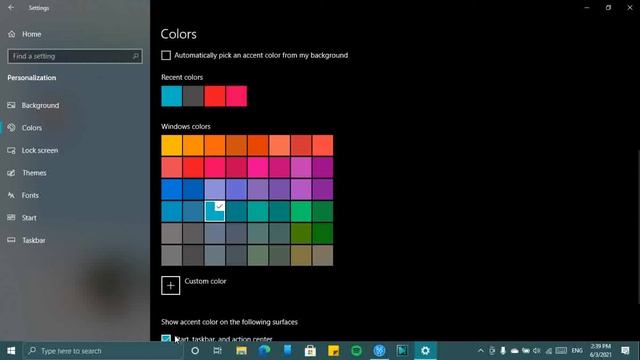This screenshot has width=640, height=360.
Task: Show hidden system tray icons
Action: coord(480,351)
